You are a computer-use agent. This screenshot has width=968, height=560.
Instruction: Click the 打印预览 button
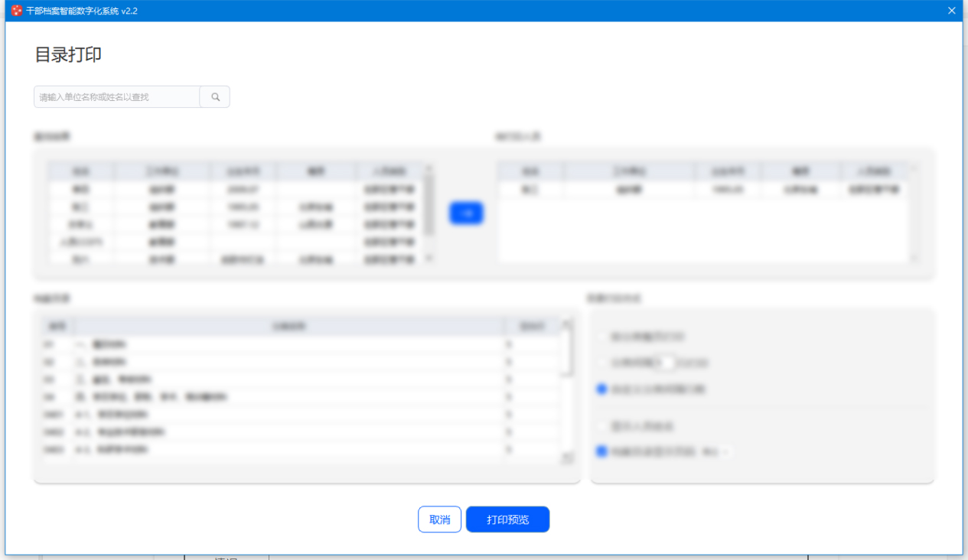[507, 519]
